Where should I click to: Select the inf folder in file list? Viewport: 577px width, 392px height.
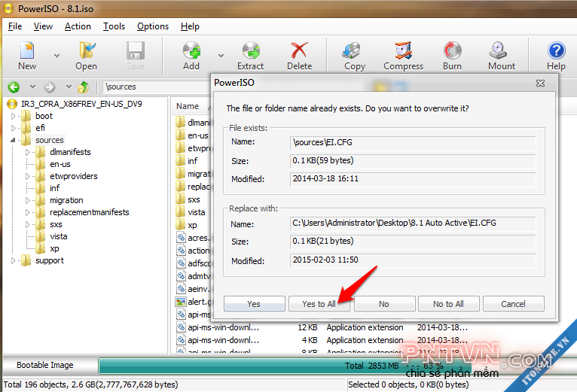tap(187, 161)
